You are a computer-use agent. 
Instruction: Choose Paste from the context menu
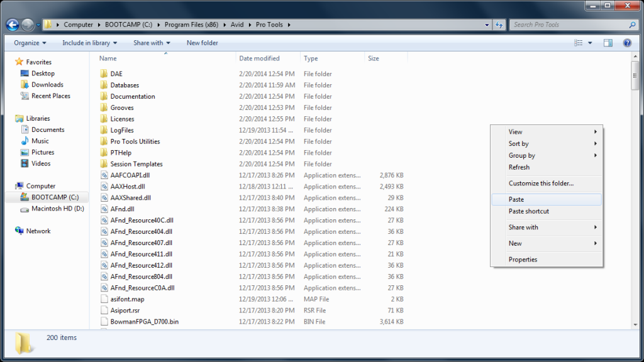click(x=515, y=199)
